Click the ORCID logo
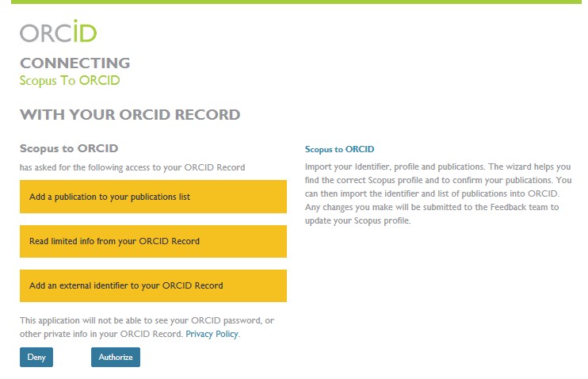The width and height of the screenshot is (588, 379). (x=58, y=33)
